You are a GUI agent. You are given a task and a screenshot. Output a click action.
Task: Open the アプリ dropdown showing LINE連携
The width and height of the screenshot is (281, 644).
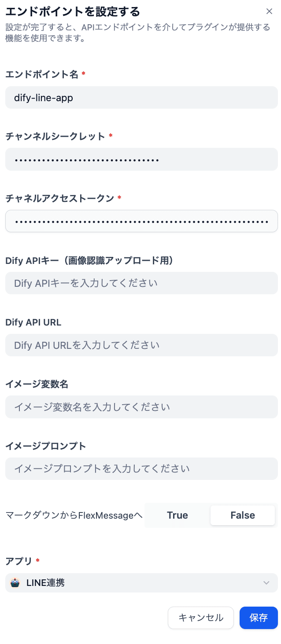pyautogui.click(x=141, y=582)
